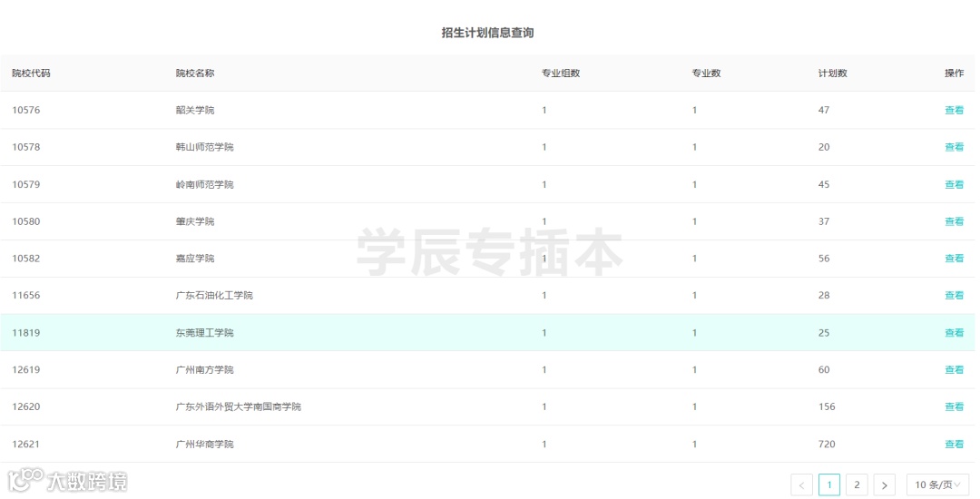Viewport: 980px width, 499px height.
Task: Click school name 广东外语外贸大学南国商学院
Action: (238, 406)
